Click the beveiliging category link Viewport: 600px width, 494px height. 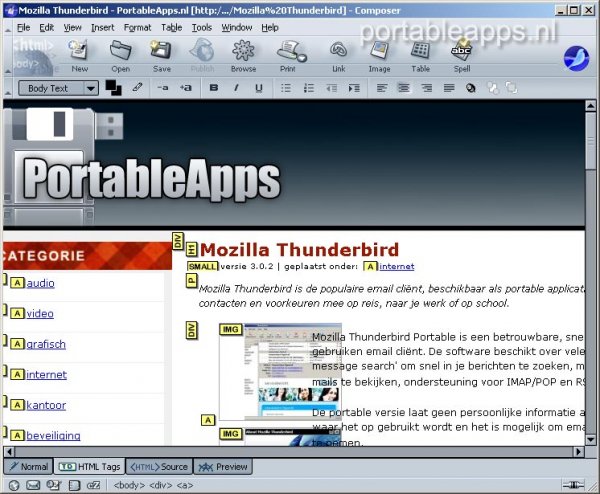[x=53, y=436]
